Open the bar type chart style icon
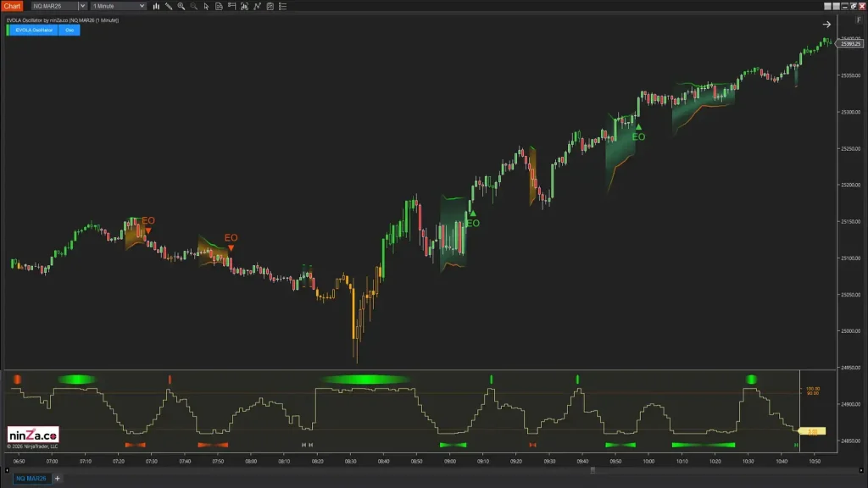 click(156, 6)
